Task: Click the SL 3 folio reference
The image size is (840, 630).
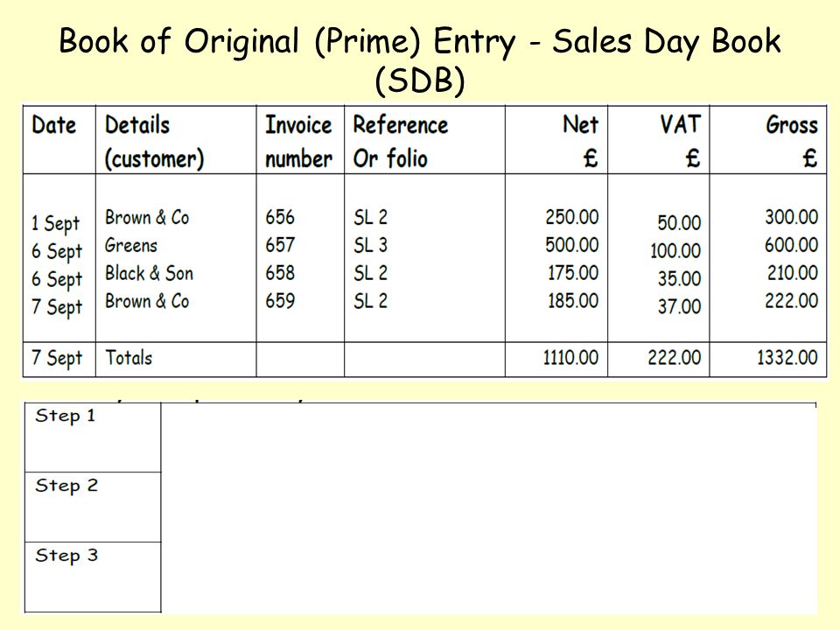Action: click(370, 245)
